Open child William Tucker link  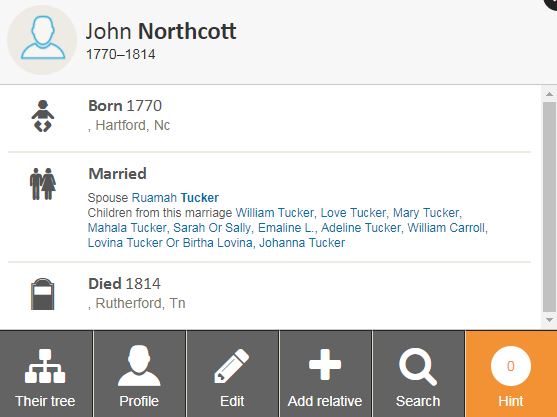coord(275,212)
